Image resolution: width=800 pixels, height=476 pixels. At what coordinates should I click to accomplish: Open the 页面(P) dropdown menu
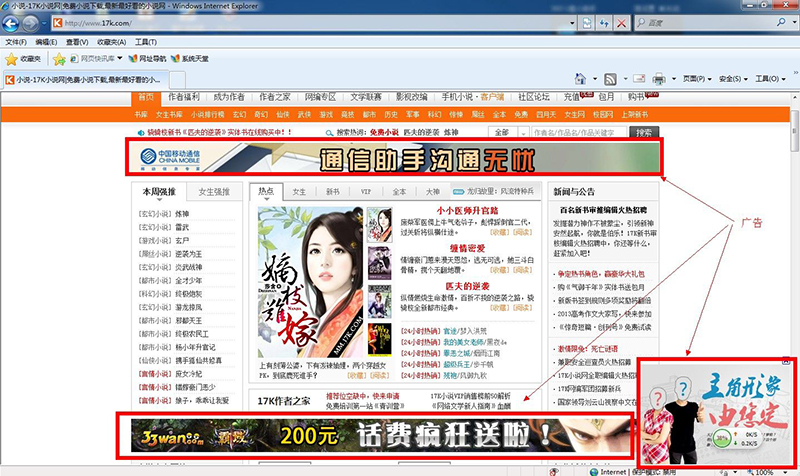click(695, 79)
